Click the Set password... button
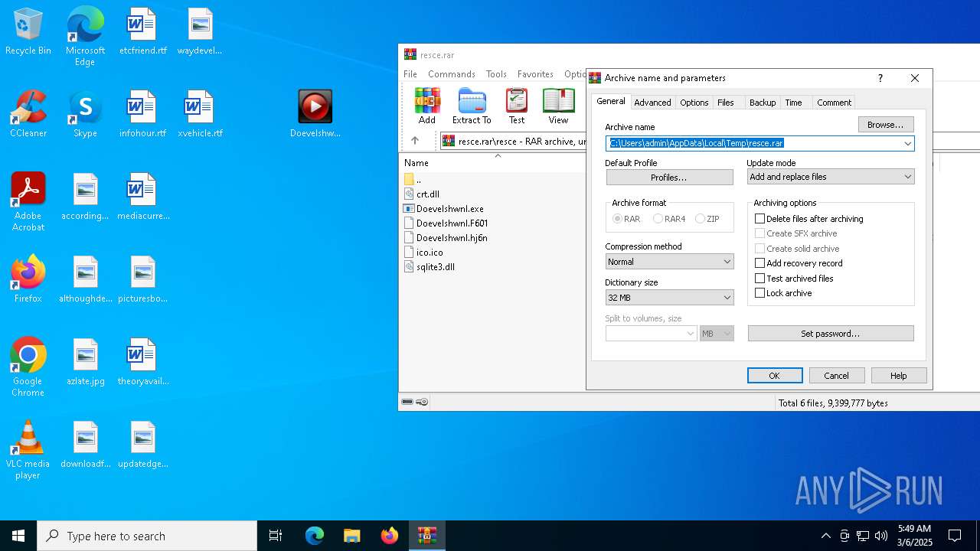980x551 pixels. (831, 334)
